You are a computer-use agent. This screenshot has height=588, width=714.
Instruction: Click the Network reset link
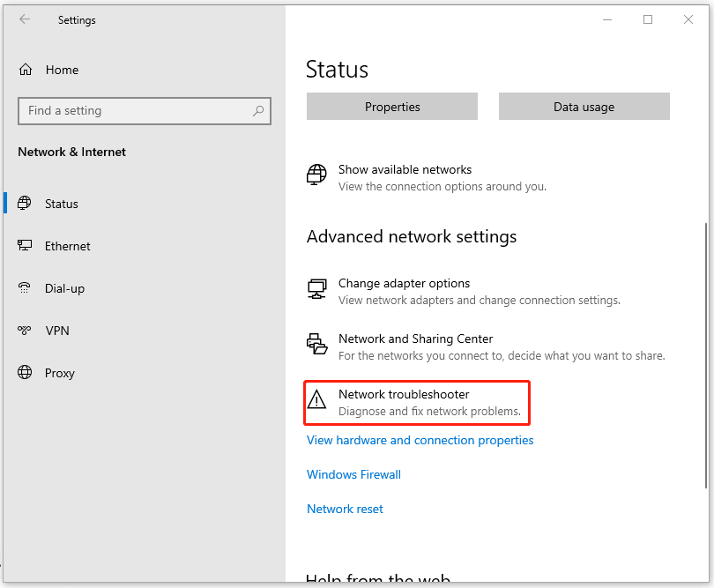[345, 509]
